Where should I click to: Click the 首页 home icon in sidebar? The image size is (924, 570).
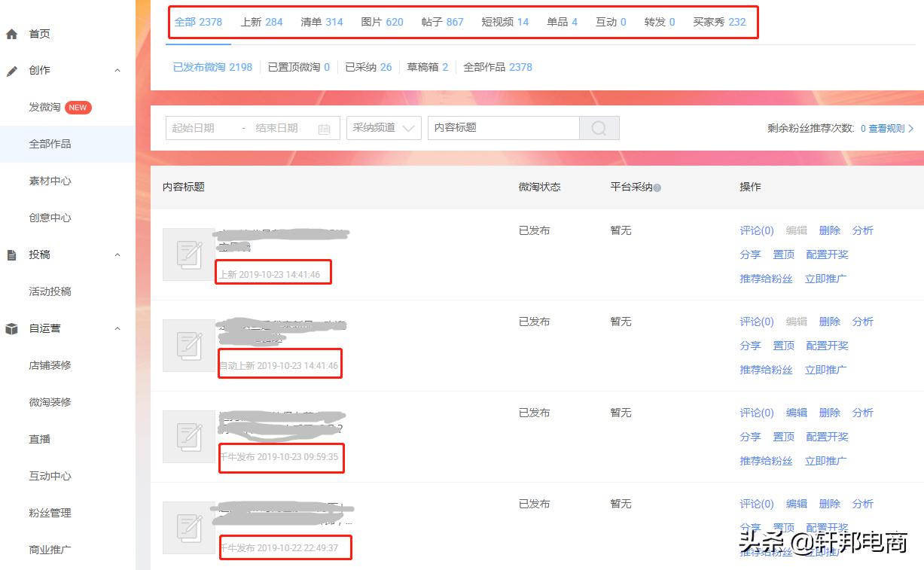click(11, 33)
